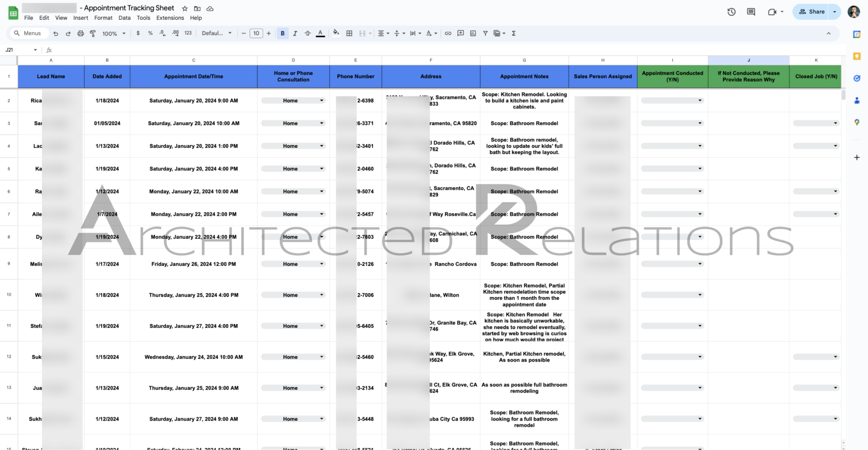The image size is (868, 450).
Task: Open the Format menu
Action: tap(103, 18)
